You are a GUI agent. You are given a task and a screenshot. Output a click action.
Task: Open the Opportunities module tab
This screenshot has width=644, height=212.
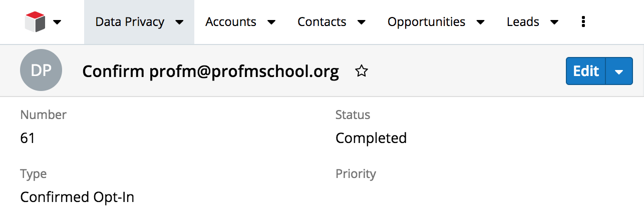point(426,22)
